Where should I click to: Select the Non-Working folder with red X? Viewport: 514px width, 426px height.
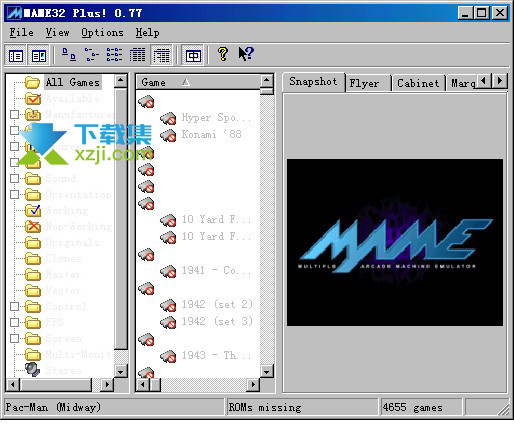click(x=78, y=226)
